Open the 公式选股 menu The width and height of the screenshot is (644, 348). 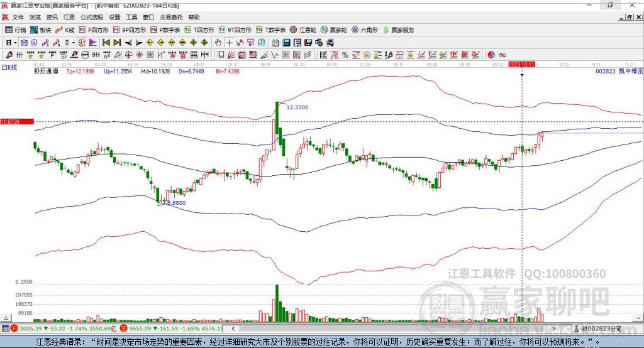pyautogui.click(x=92, y=17)
